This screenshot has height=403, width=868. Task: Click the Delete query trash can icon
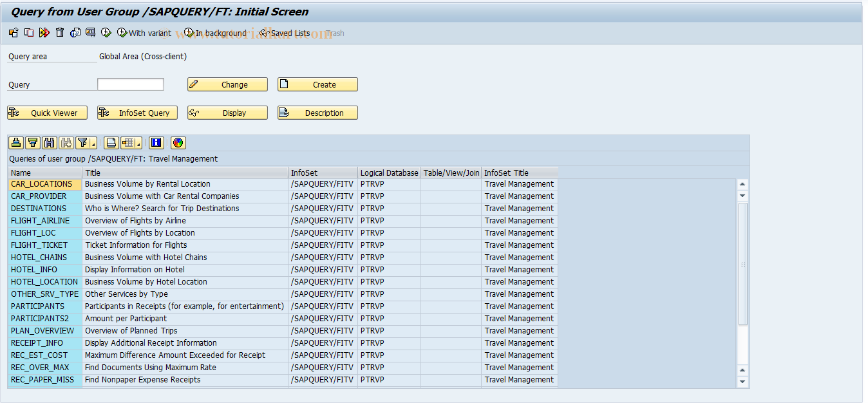click(x=60, y=33)
